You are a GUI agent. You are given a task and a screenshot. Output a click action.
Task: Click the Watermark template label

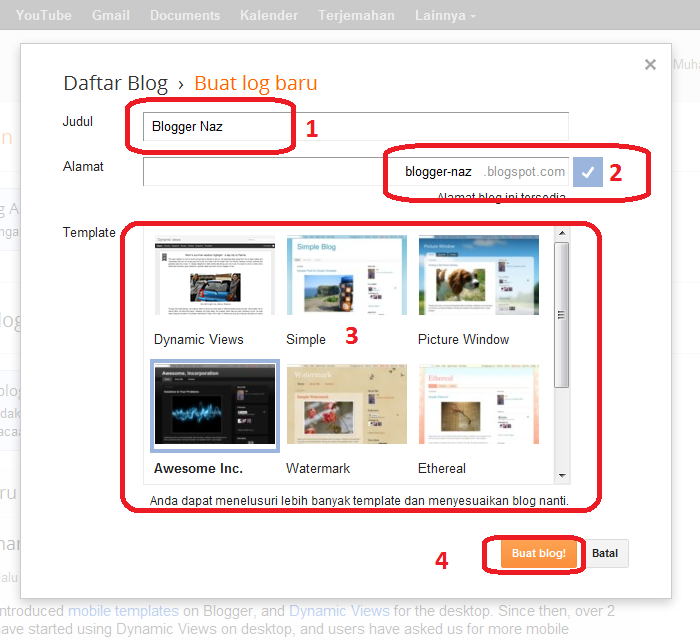(x=318, y=469)
